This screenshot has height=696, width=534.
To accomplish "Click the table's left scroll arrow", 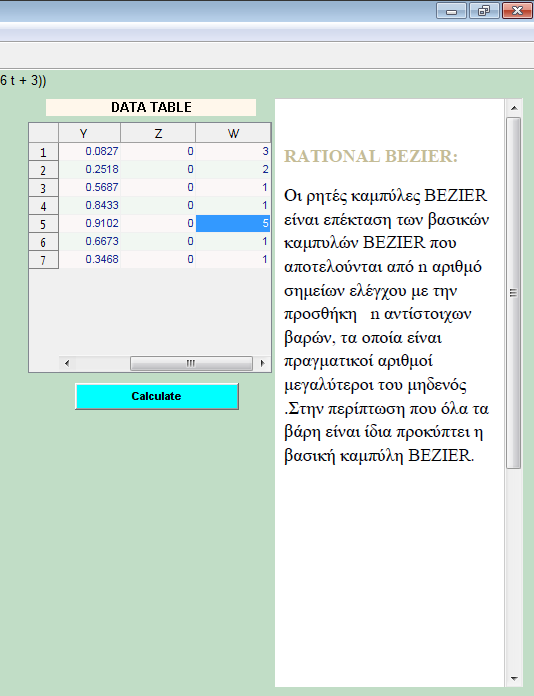I will tap(67, 363).
